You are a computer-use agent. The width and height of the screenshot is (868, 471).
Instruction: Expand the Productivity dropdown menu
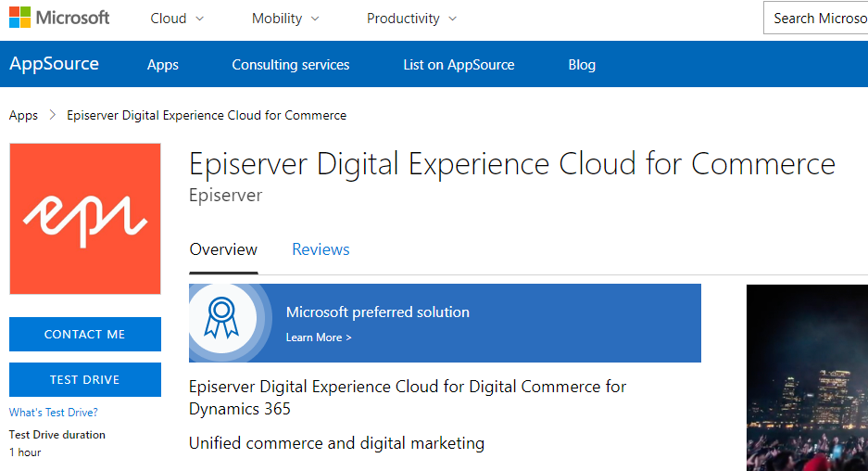[x=411, y=19]
